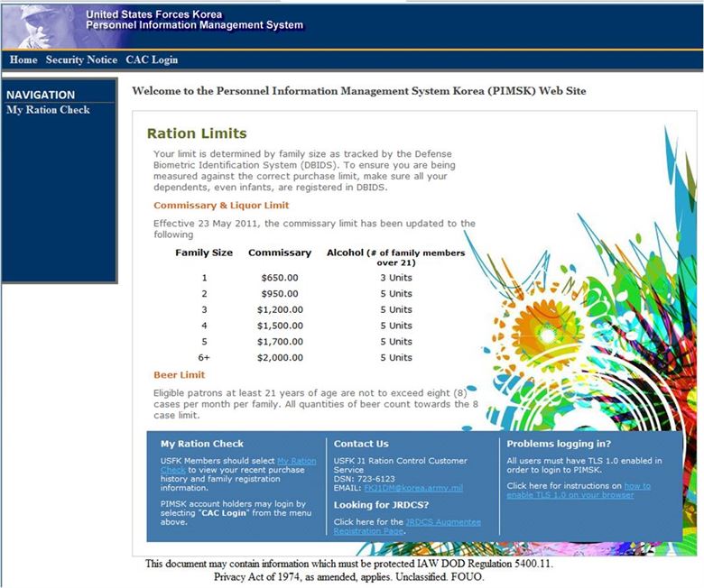Click the Contact Us heading

[361, 444]
